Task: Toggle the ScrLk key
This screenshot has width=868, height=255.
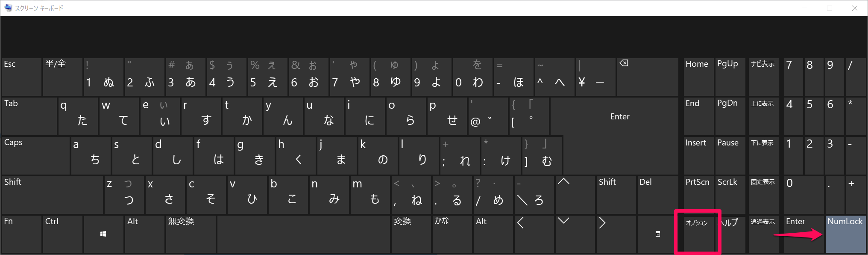Action: click(x=730, y=195)
